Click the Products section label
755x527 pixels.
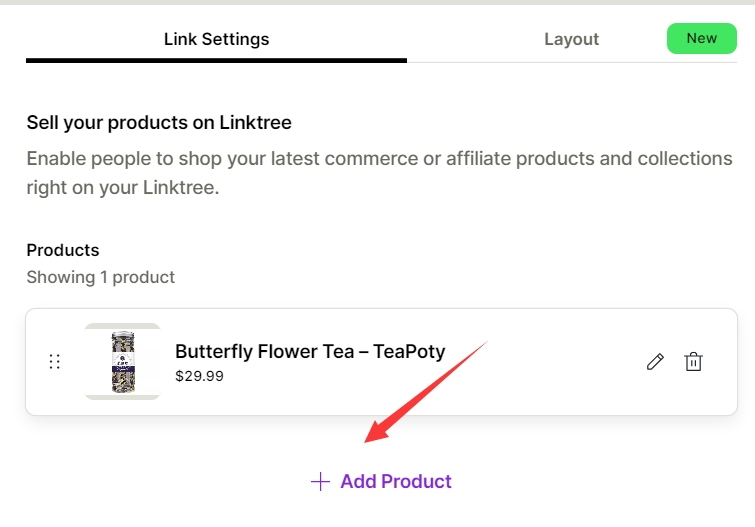pyautogui.click(x=63, y=250)
